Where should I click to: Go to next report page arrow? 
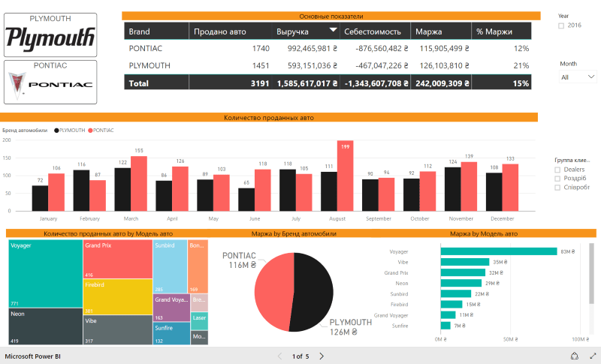coord(322,356)
